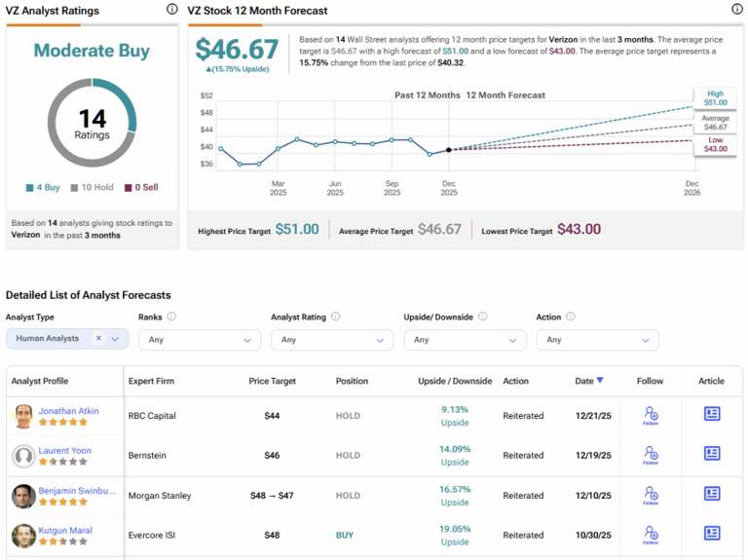Click the 12 Month Forecast info icon
Image resolution: width=748 pixels, height=560 pixels.
click(x=736, y=10)
